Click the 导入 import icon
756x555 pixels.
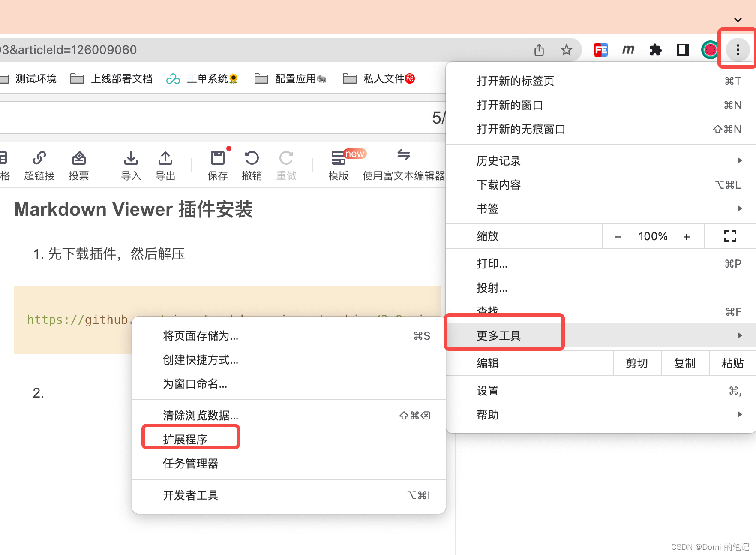[x=131, y=166]
